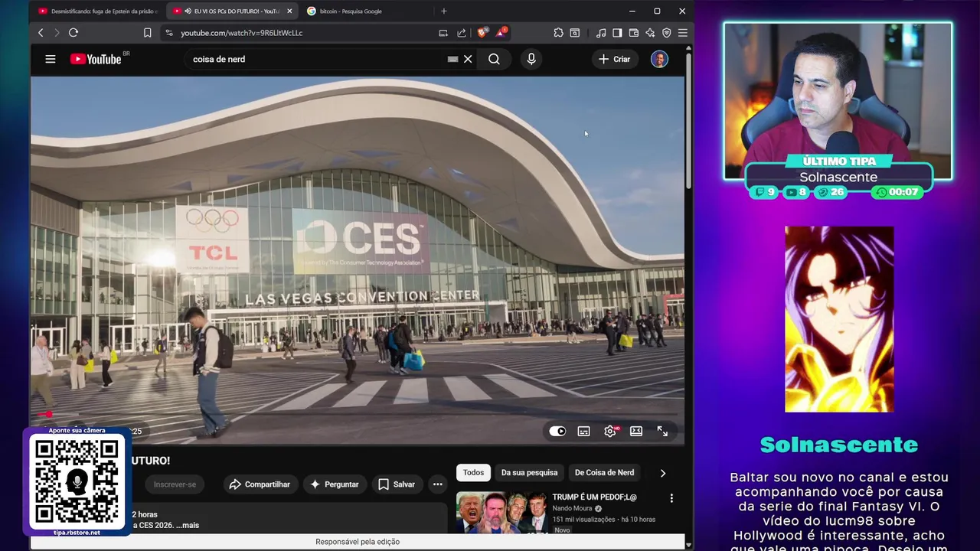Open the extensions puzzle-piece icon
980x551 pixels.
click(x=558, y=33)
